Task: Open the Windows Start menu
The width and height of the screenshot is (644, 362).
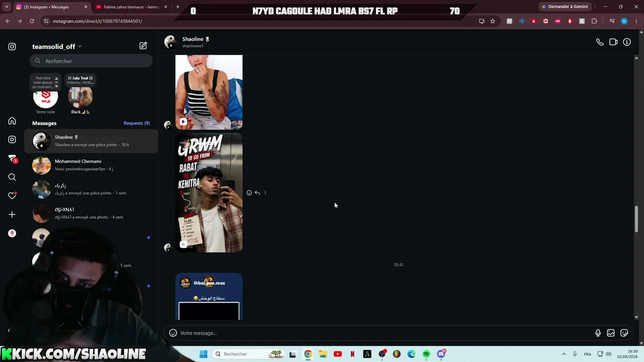Action: pyautogui.click(x=203, y=354)
